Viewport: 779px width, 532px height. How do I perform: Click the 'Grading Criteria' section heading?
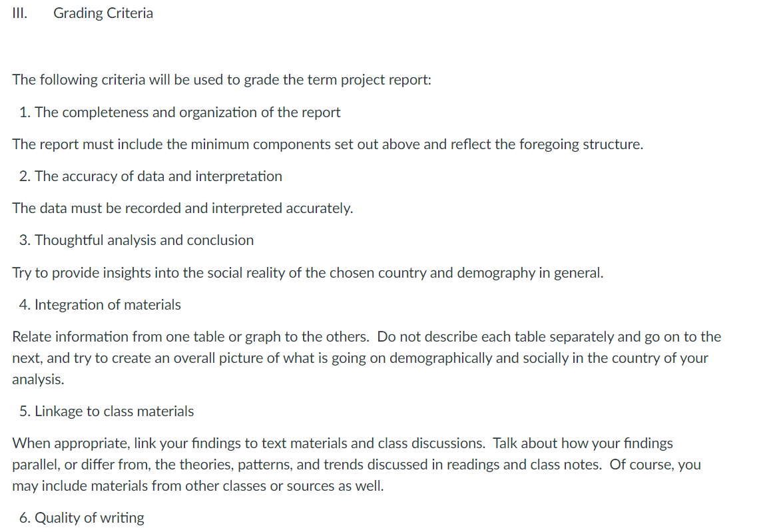click(x=103, y=13)
